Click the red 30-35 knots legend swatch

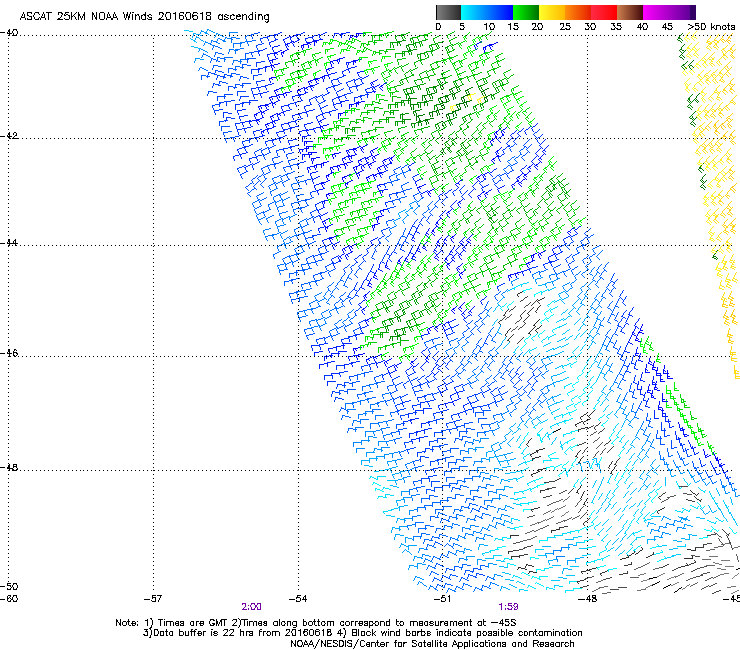[x=604, y=12]
